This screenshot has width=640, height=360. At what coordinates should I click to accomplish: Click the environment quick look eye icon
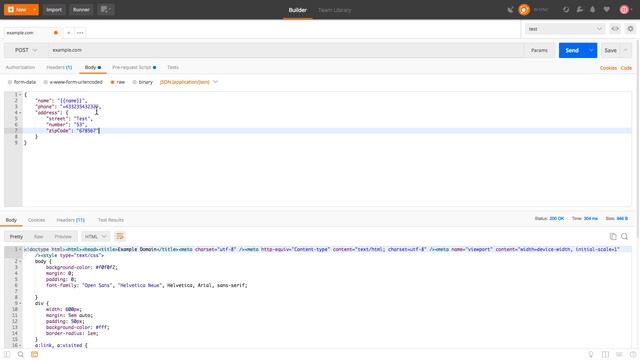615,29
